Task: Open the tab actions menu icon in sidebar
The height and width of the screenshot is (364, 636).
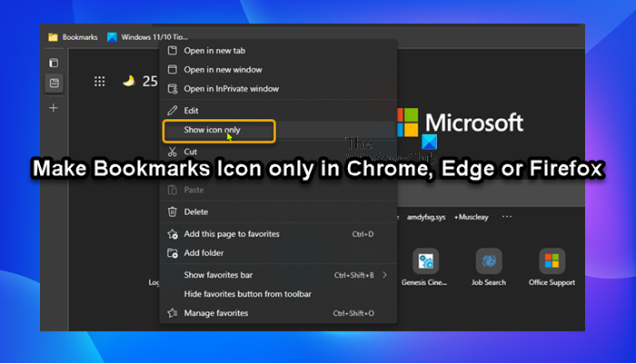Action: point(54,63)
